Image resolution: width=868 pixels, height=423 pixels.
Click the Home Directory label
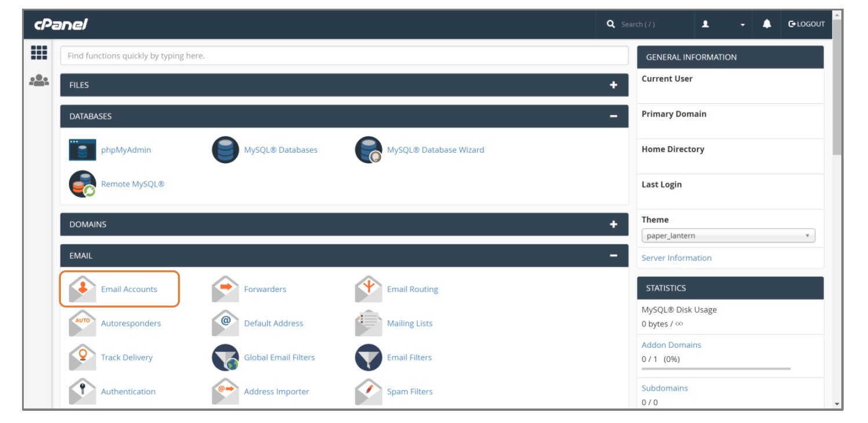[673, 149]
